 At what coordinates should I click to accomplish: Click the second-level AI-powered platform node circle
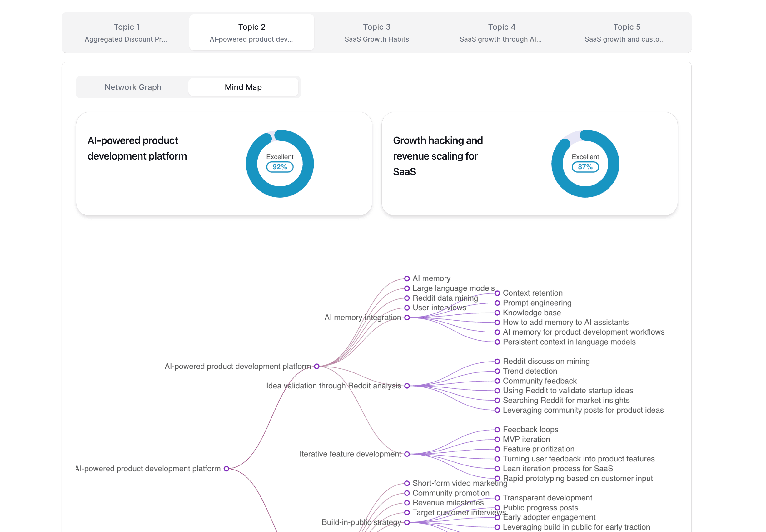point(316,366)
